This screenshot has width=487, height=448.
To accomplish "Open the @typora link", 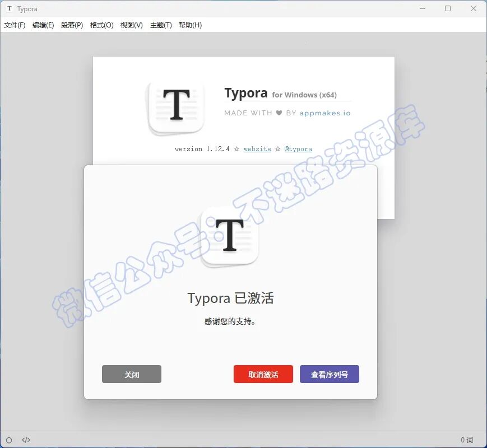I will click(x=298, y=149).
